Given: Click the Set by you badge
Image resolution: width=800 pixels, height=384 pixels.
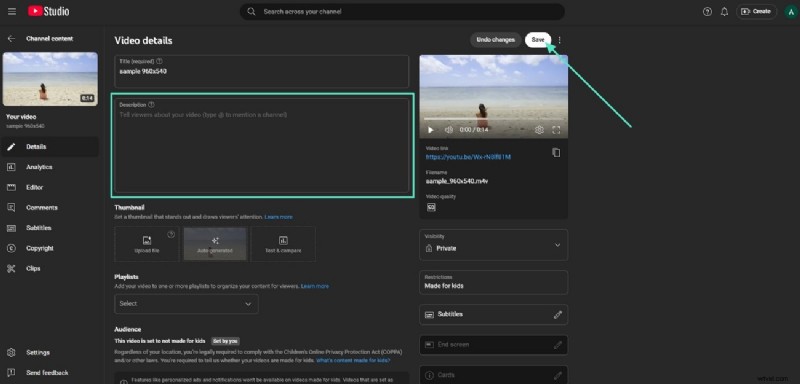Looking at the screenshot, I should [226, 341].
